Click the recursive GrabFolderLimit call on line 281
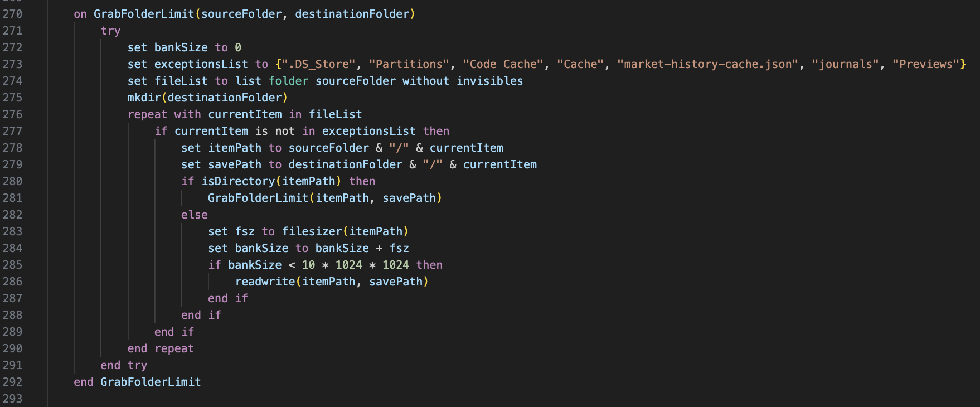980x407 pixels. (x=258, y=198)
